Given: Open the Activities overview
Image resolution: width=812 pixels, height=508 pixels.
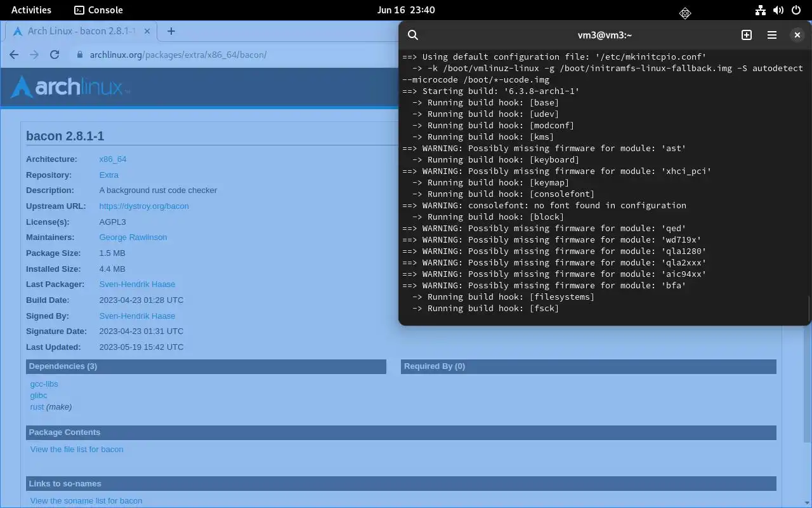Looking at the screenshot, I should (x=31, y=10).
